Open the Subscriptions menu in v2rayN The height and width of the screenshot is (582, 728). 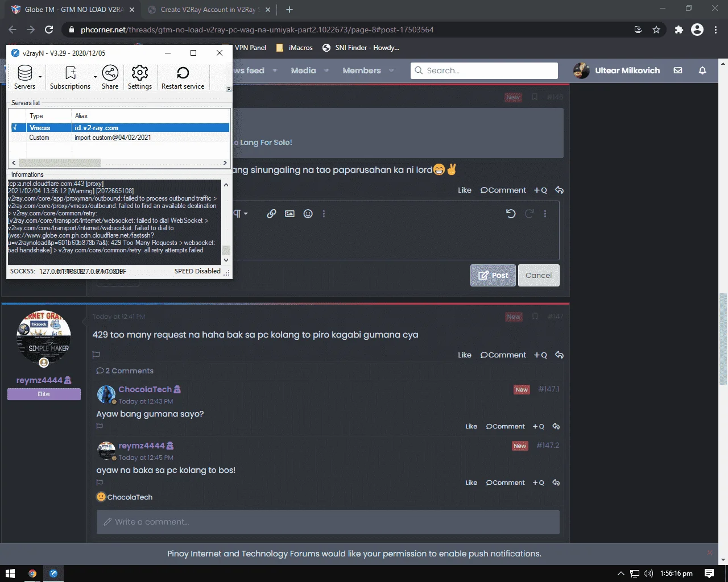(x=70, y=77)
